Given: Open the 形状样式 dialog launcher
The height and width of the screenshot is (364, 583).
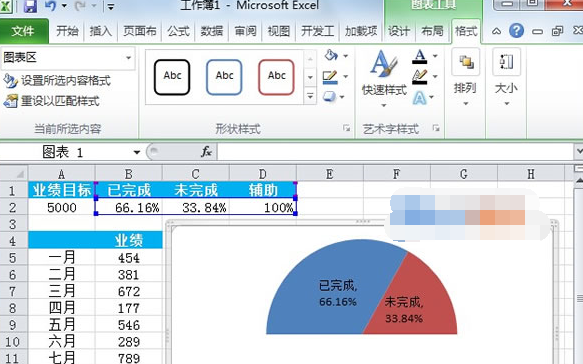Looking at the screenshot, I should 347,128.
